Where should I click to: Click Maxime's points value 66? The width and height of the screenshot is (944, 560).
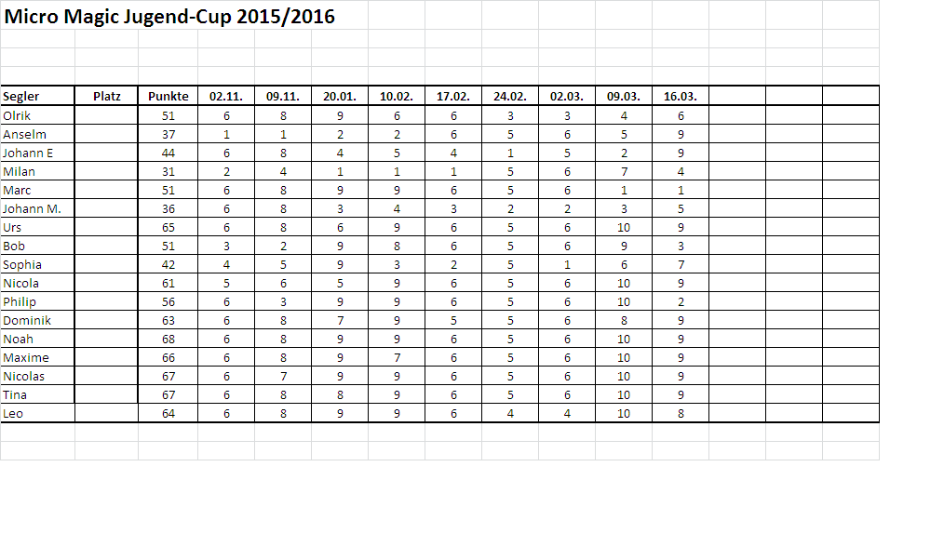(x=168, y=358)
